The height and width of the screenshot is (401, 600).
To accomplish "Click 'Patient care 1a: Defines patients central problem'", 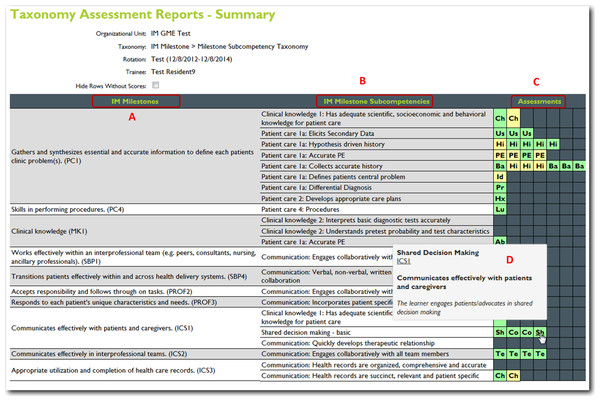I will point(333,177).
